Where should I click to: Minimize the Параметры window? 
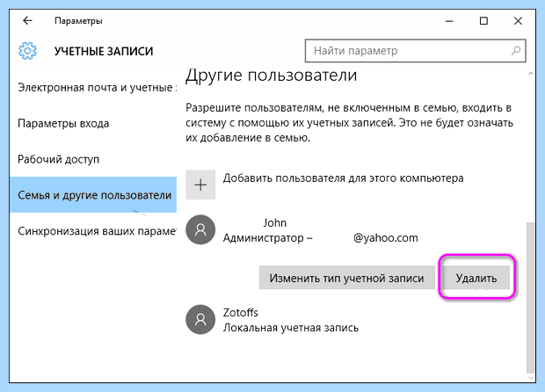point(449,21)
